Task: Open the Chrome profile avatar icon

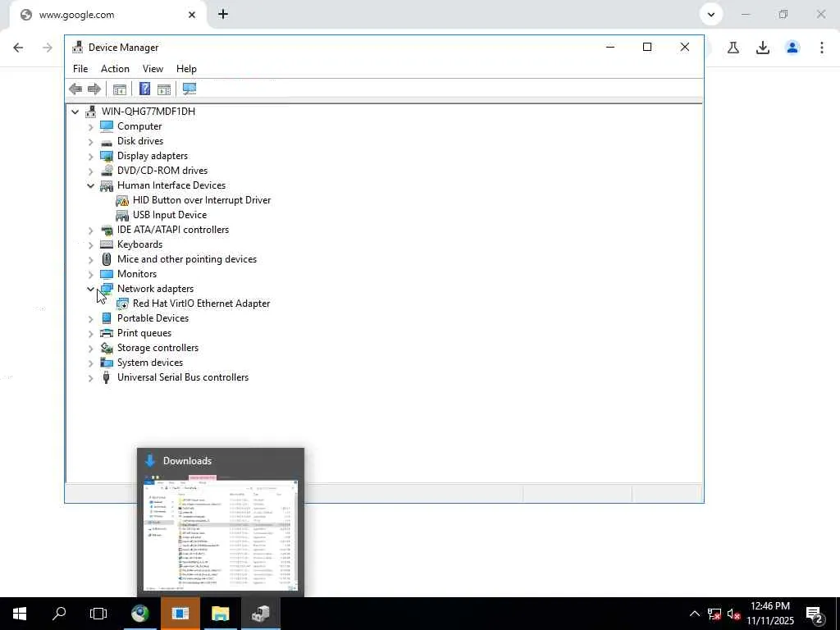Action: coord(792,48)
